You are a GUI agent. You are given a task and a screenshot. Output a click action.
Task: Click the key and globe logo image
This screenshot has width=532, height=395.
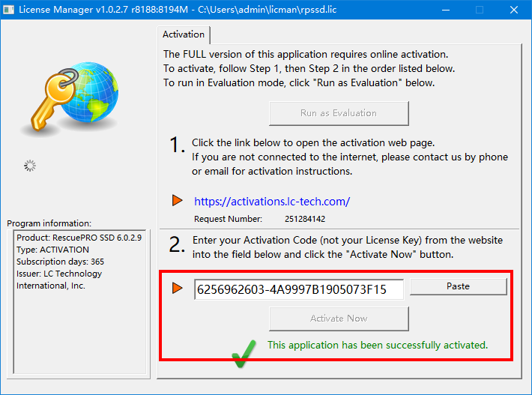click(x=70, y=98)
